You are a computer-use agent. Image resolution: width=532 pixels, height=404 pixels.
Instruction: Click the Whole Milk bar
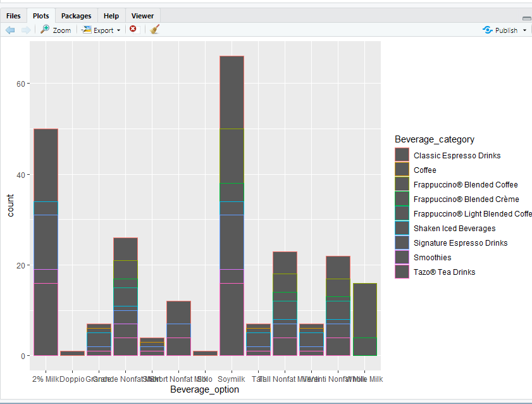tap(365, 319)
